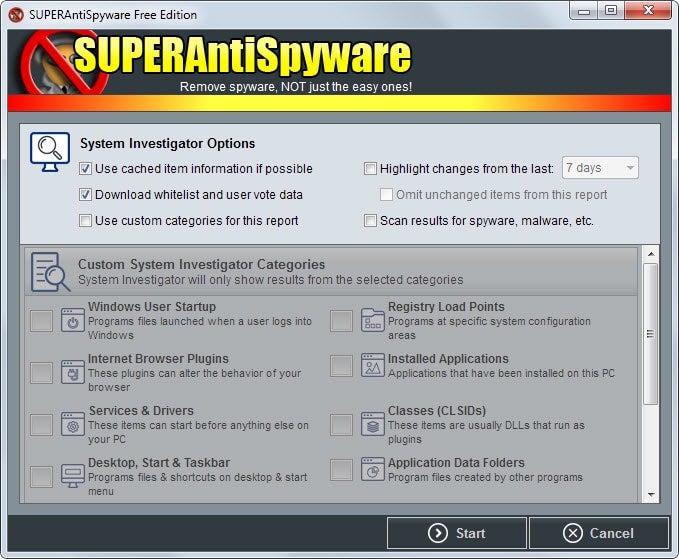The width and height of the screenshot is (679, 559).
Task: Click the Registry Load Points folder icon
Action: (x=372, y=320)
